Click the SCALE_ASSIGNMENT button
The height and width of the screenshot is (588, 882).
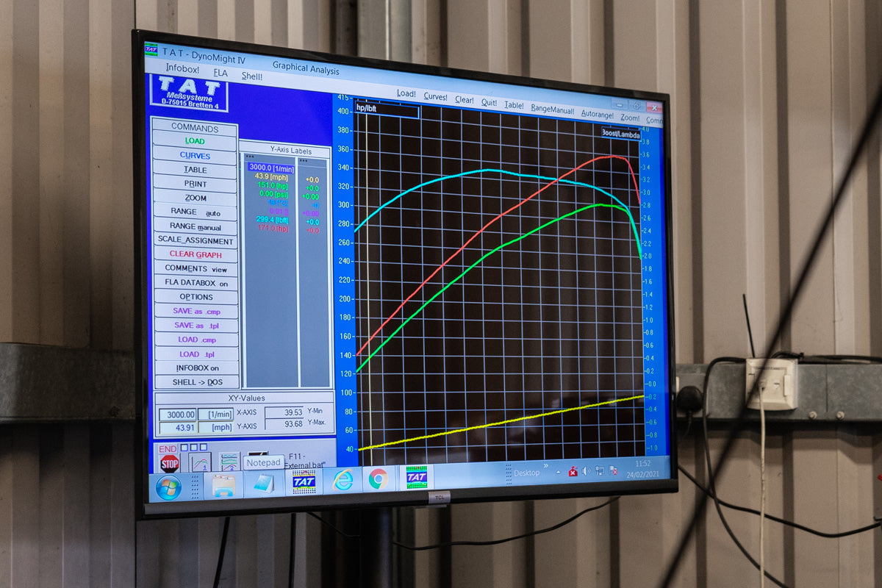point(195,240)
